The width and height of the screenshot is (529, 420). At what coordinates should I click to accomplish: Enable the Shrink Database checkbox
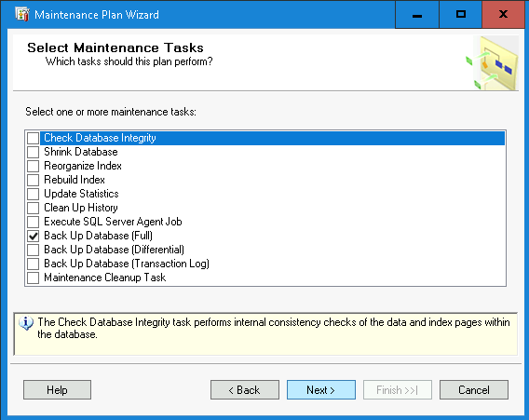[x=34, y=152]
